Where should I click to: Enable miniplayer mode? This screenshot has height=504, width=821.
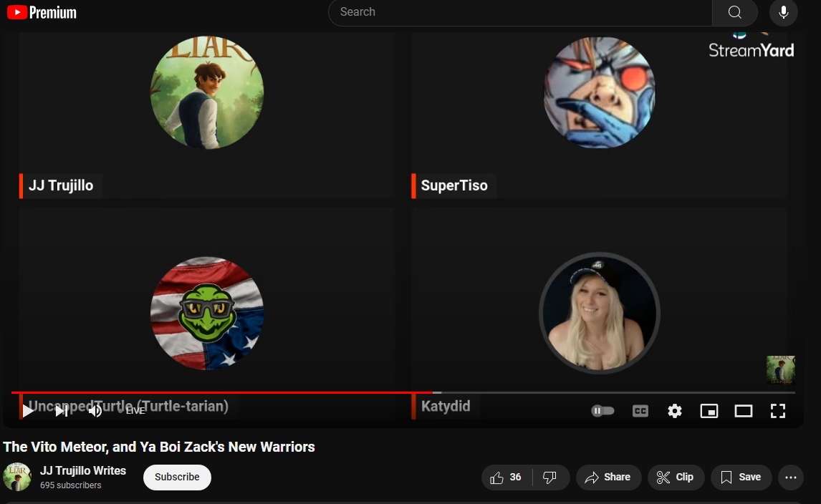click(x=709, y=411)
